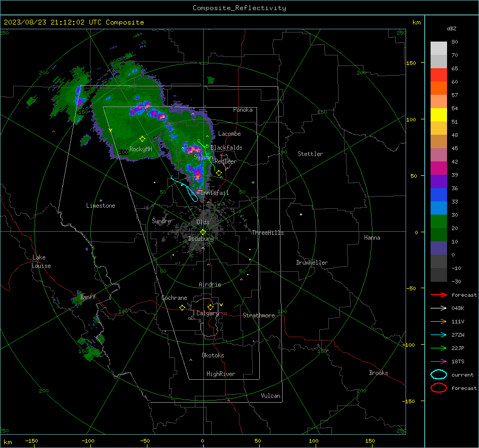
Task: Click the Sylvan label
Action: [x=203, y=157]
